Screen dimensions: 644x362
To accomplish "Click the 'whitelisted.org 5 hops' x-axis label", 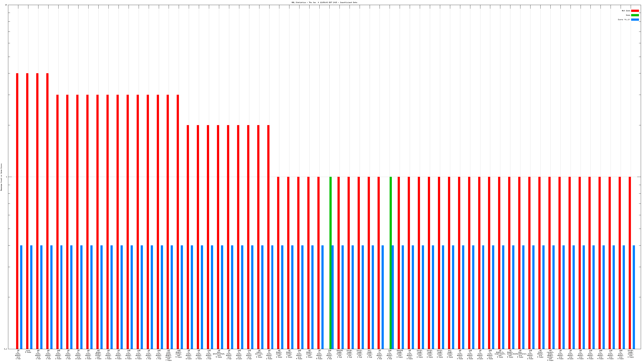I will [x=219, y=354].
